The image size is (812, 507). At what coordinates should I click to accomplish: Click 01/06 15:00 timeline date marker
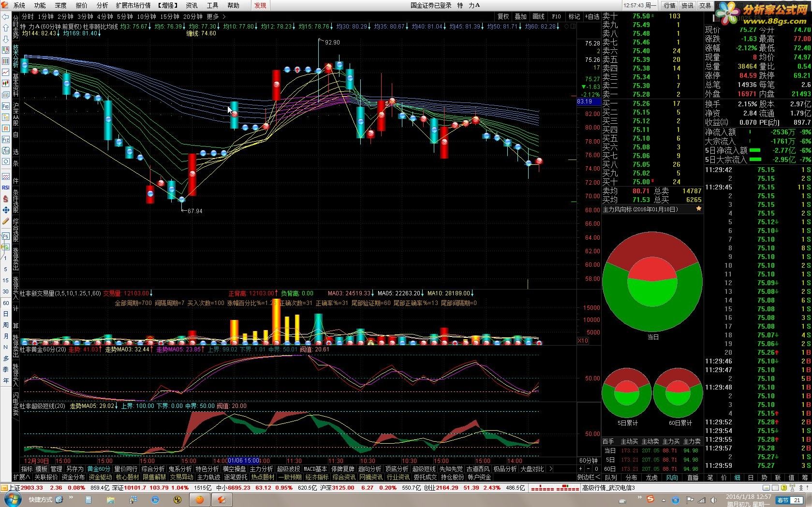coord(244,461)
